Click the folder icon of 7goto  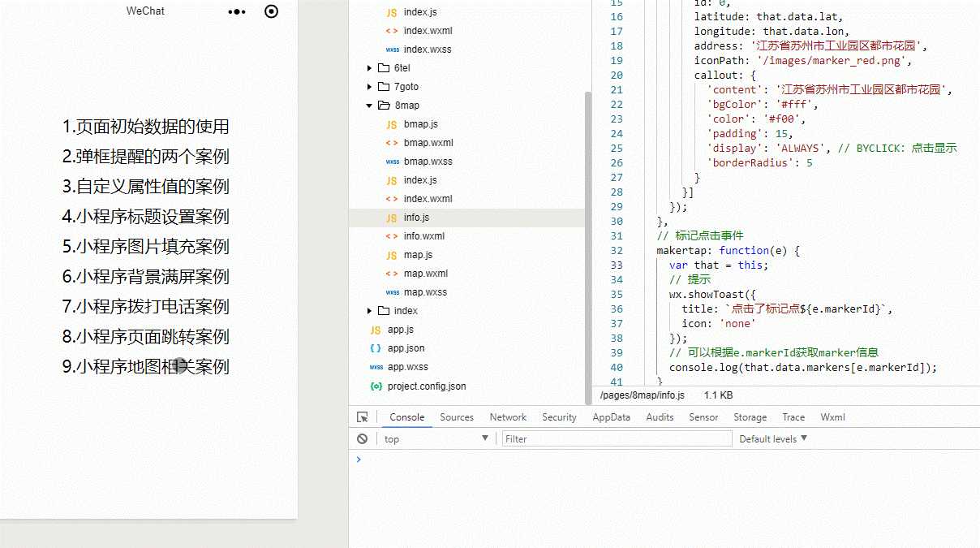384,87
